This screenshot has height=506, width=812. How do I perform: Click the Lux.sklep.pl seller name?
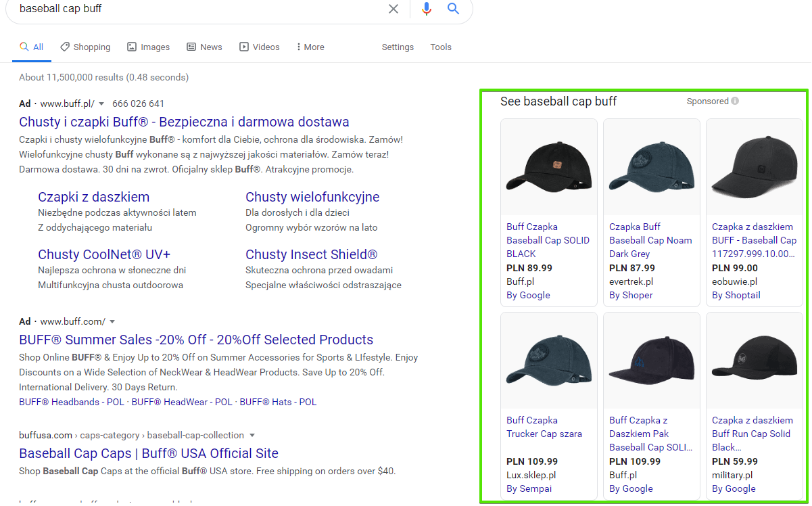coord(531,475)
